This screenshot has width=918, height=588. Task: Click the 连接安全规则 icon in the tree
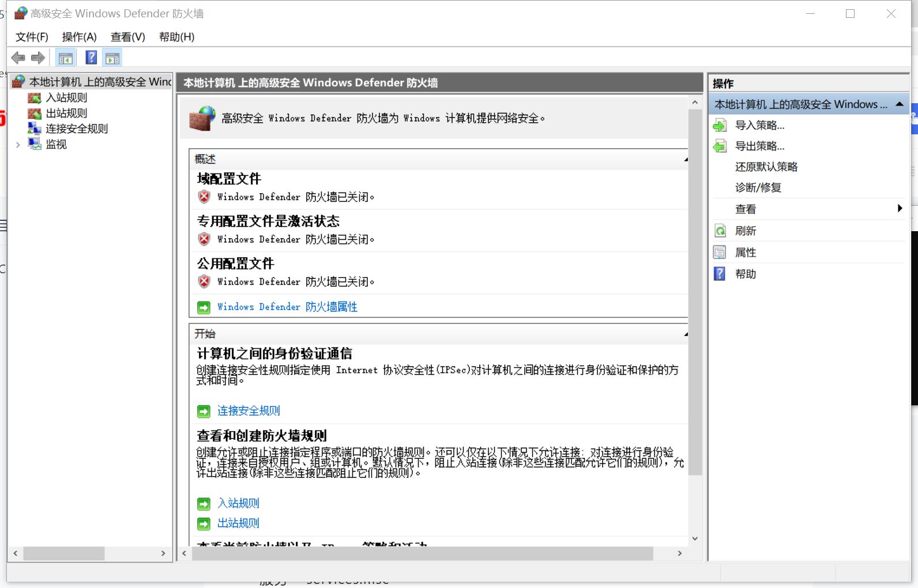point(35,129)
